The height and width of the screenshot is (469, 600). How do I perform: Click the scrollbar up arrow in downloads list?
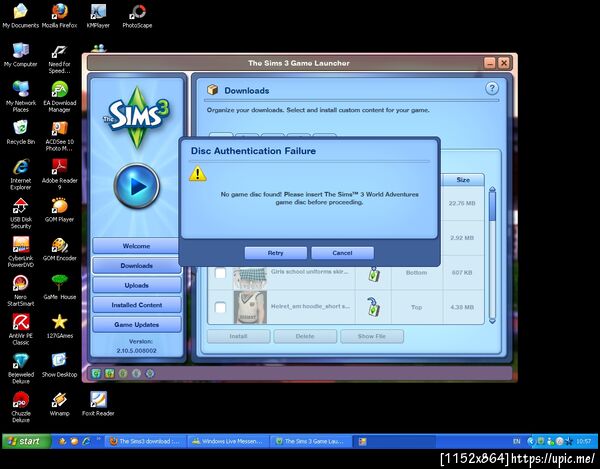pyautogui.click(x=492, y=189)
